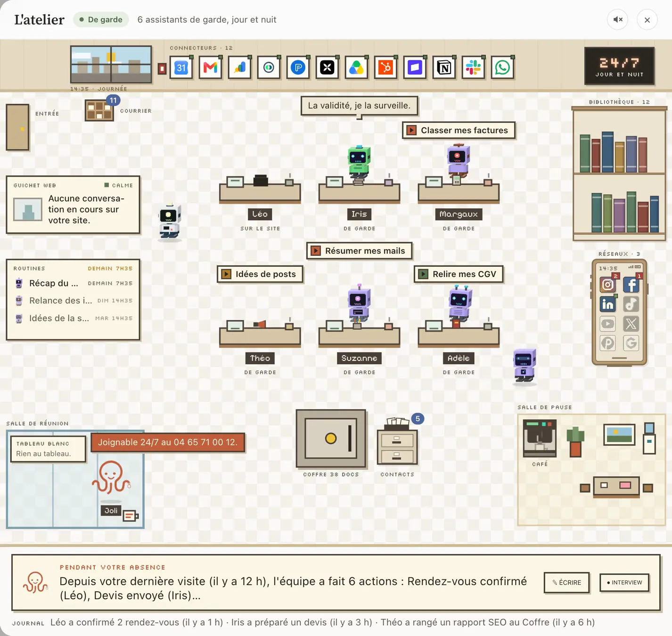Open the 'Relance des i...' routine
The image size is (672, 636).
(x=73, y=301)
